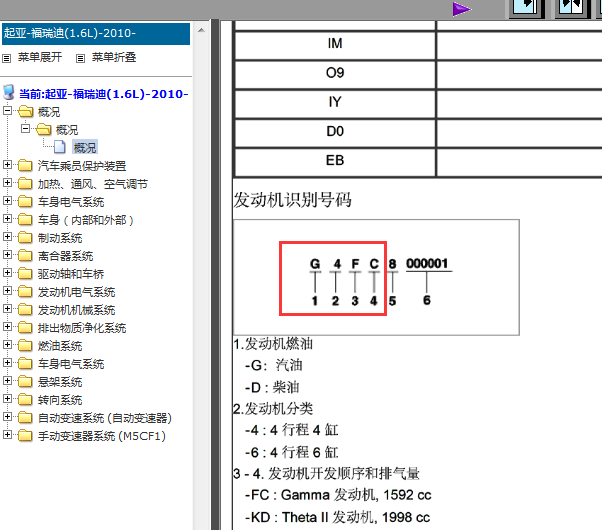Select the 自动变速系统 (自动变速器) label
The width and height of the screenshot is (602, 530).
coord(104,418)
